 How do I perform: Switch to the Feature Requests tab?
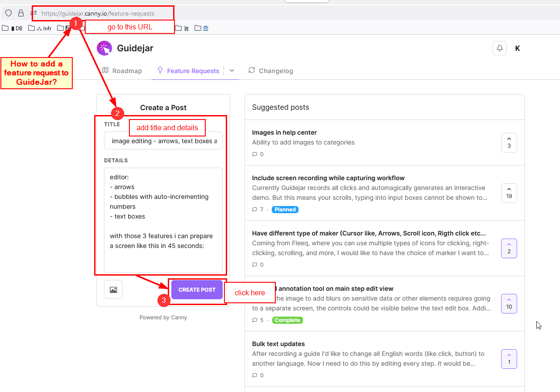click(188, 70)
